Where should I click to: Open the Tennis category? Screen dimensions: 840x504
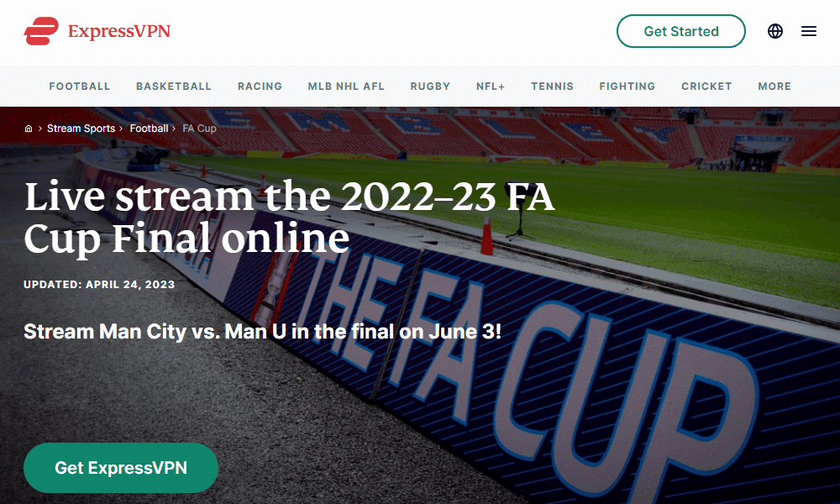(553, 87)
